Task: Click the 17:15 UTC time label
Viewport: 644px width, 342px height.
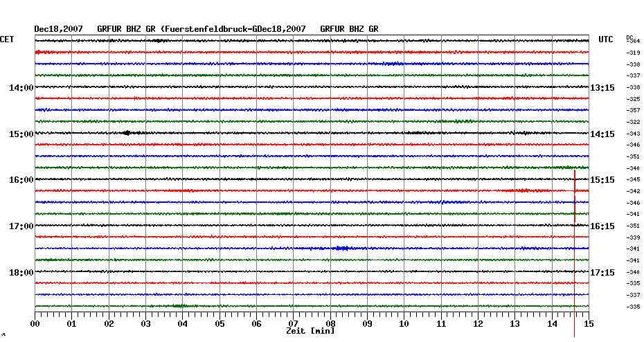Action: pos(602,273)
